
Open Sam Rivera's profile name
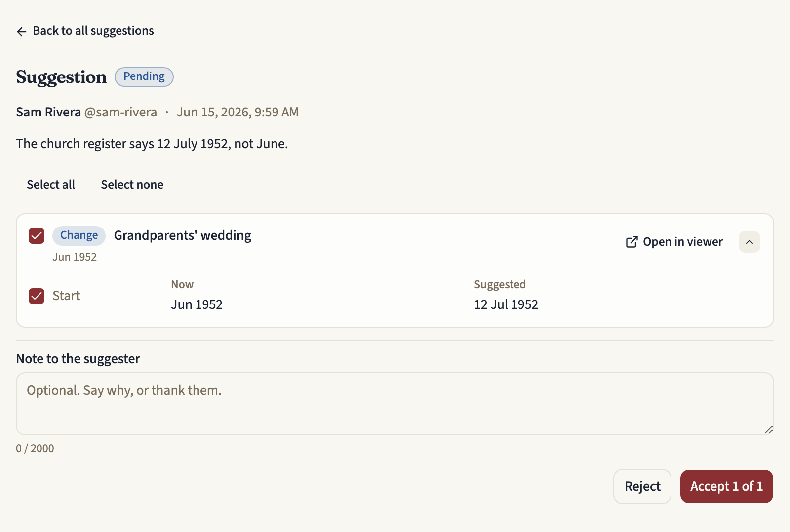click(x=48, y=112)
